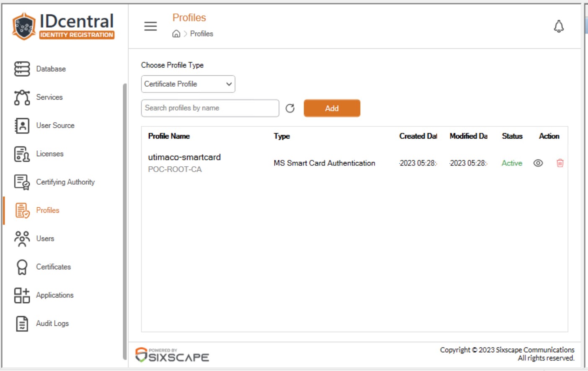Viewport: 588px width, 371px height.
Task: Select Applications in the sidebar
Action: [54, 295]
